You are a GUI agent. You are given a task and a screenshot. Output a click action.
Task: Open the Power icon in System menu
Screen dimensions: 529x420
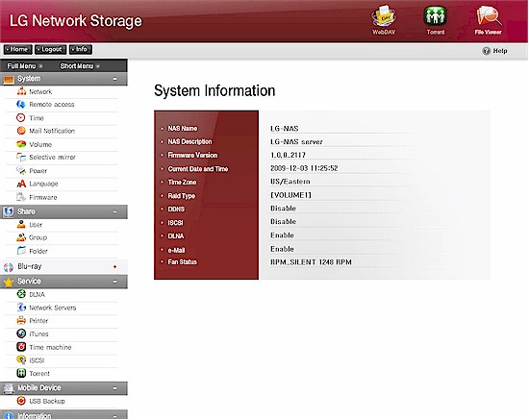[21, 170]
